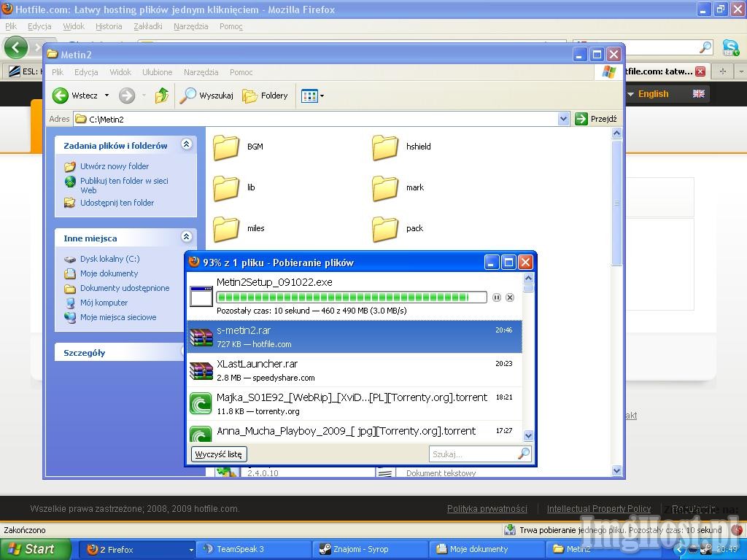Click the Skype icon in Firefox's toolbar
Screen dimensions: 747x560
tap(730, 47)
